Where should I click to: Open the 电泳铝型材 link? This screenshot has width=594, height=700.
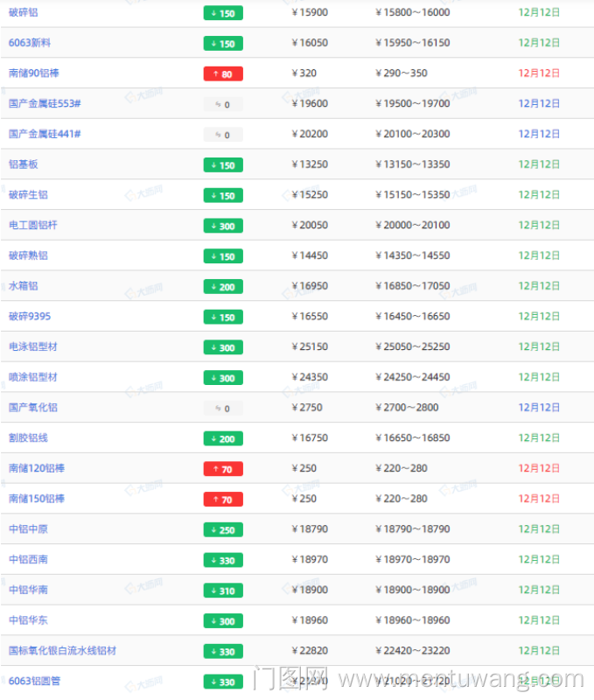coord(33,346)
